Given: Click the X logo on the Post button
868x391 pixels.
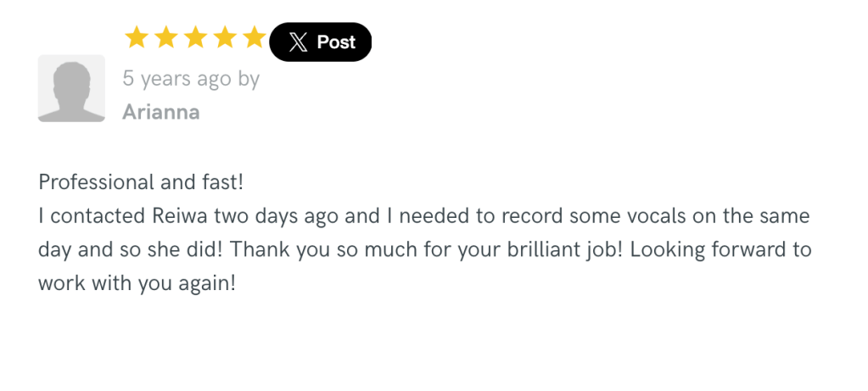Looking at the screenshot, I should tap(298, 42).
